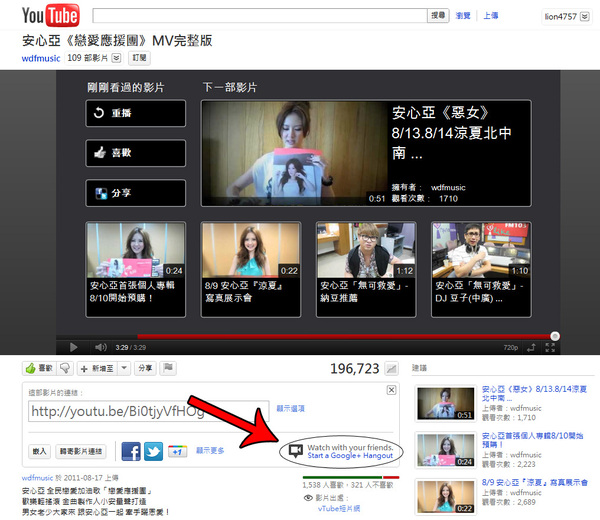
Task: Click the thumbs-down dislike icon
Action: [x=65, y=368]
